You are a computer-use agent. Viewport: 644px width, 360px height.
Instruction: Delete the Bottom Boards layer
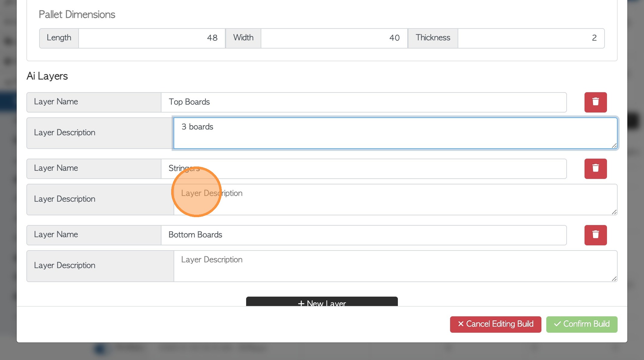pyautogui.click(x=595, y=235)
